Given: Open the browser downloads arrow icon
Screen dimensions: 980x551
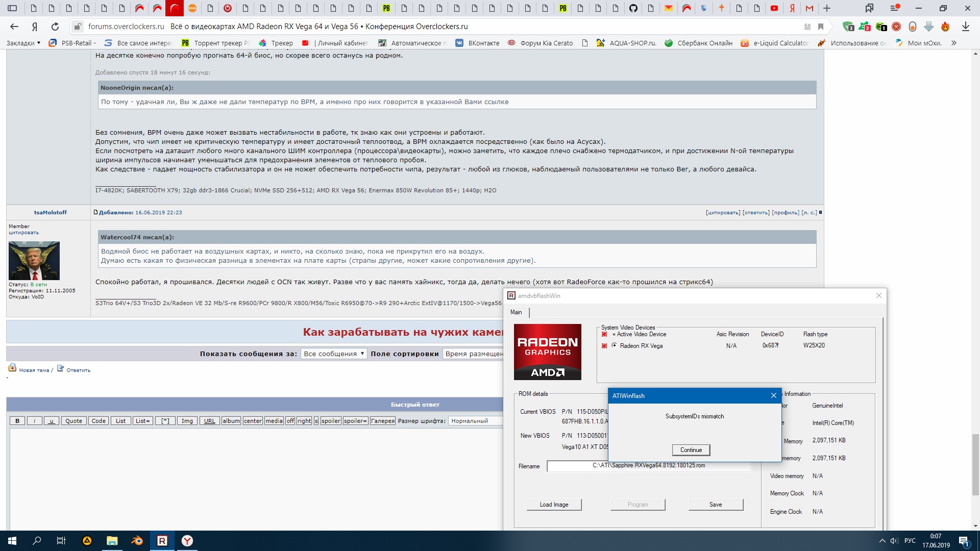Looking at the screenshot, I should pos(965,27).
